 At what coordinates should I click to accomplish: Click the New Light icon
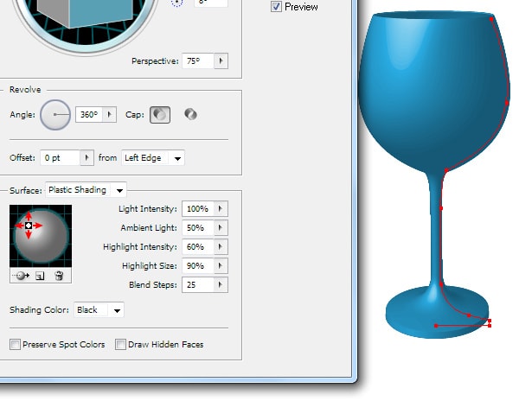point(40,276)
